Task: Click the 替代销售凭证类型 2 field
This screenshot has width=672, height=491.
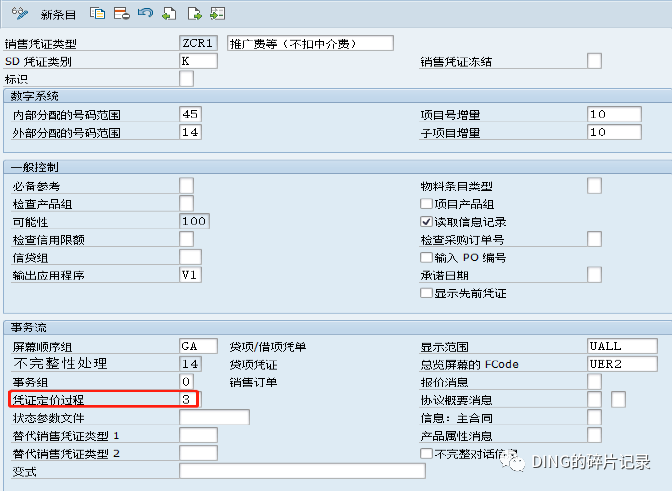Action: (198, 453)
